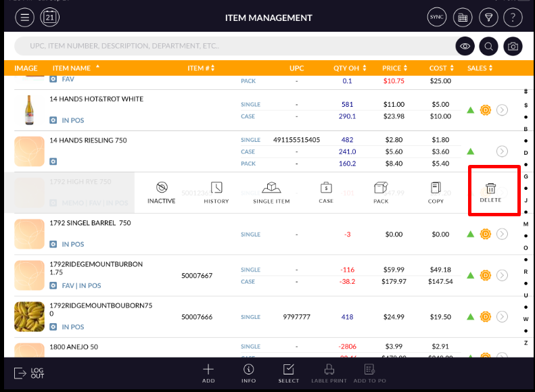Click Add in the bottom toolbar
Image resolution: width=535 pixels, height=392 pixels.
[x=208, y=372]
